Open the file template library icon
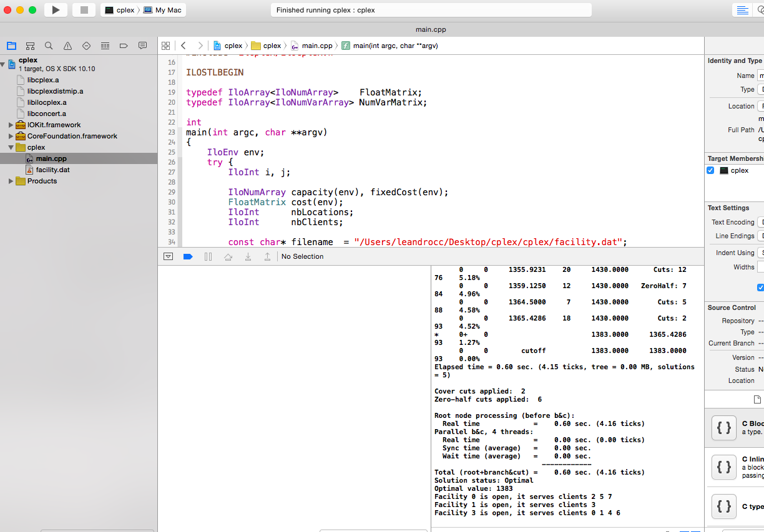764x532 pixels. pos(757,399)
